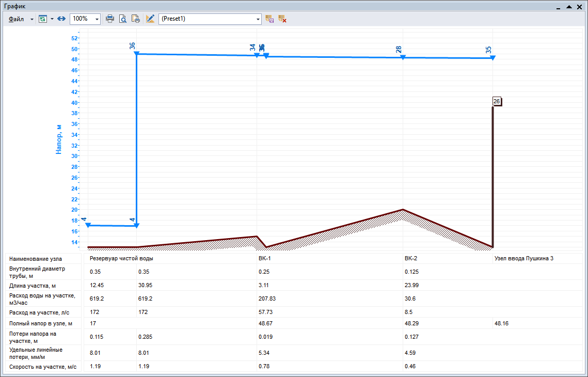Expand the refresh button dropdown arrow

point(52,19)
